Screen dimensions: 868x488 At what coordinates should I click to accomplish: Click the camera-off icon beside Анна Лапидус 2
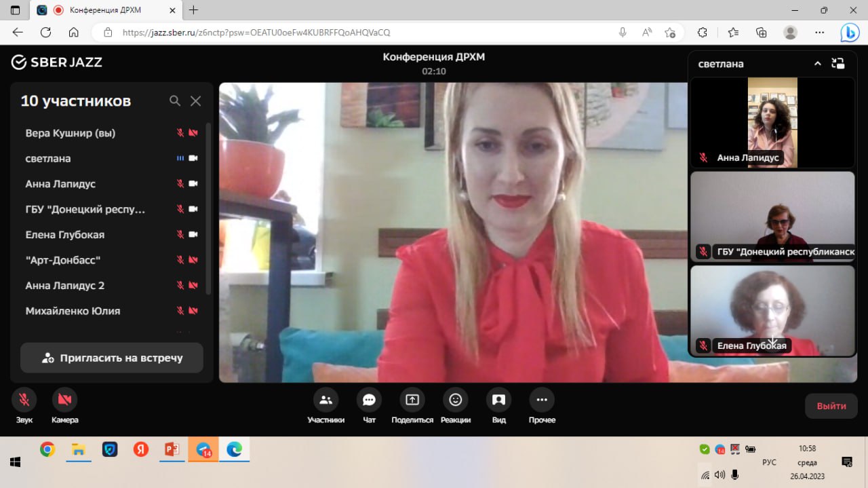193,286
